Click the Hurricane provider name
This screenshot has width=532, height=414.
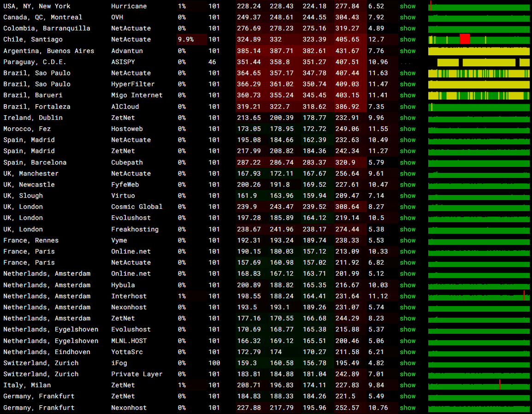coord(129,6)
